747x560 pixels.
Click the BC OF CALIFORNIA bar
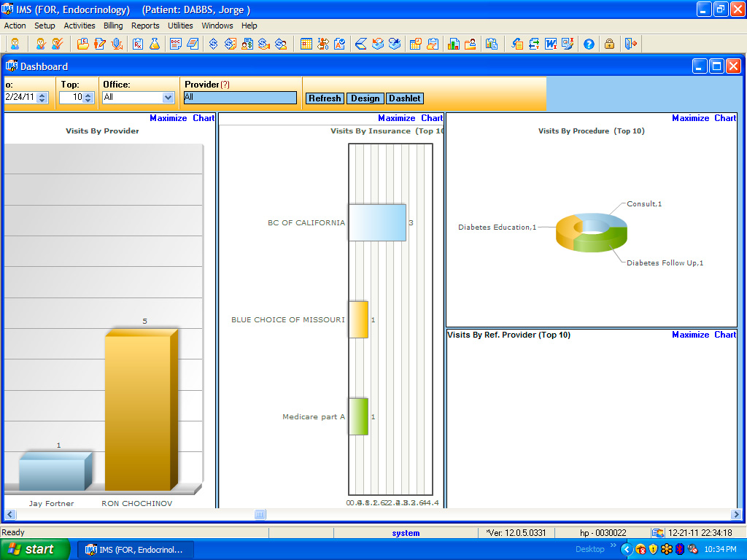pyautogui.click(x=377, y=223)
